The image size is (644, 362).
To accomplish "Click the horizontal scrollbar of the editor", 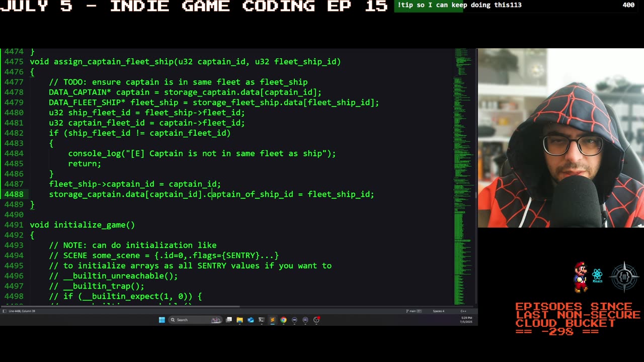I will [121, 306].
